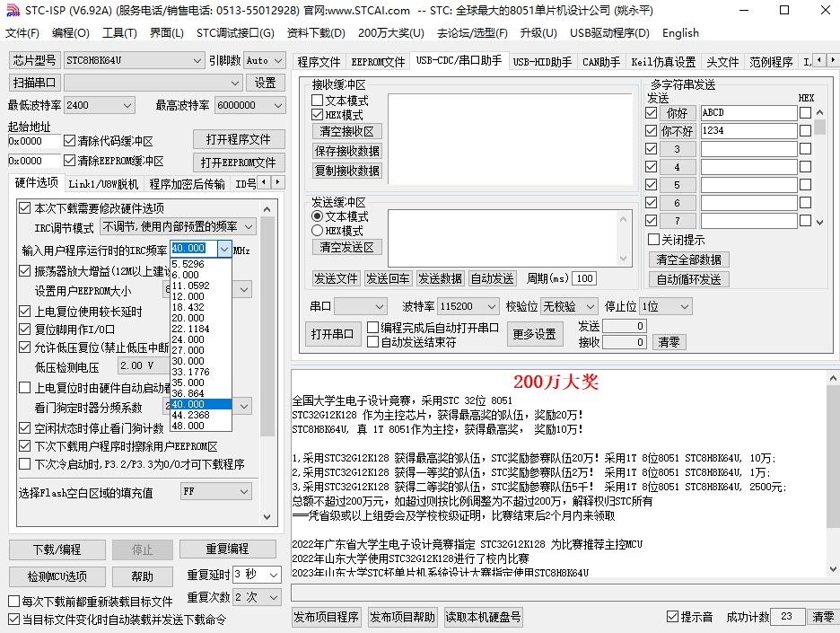Toggle HEX模式 checkbox in receive buffer
The width and height of the screenshot is (840, 633).
(317, 115)
